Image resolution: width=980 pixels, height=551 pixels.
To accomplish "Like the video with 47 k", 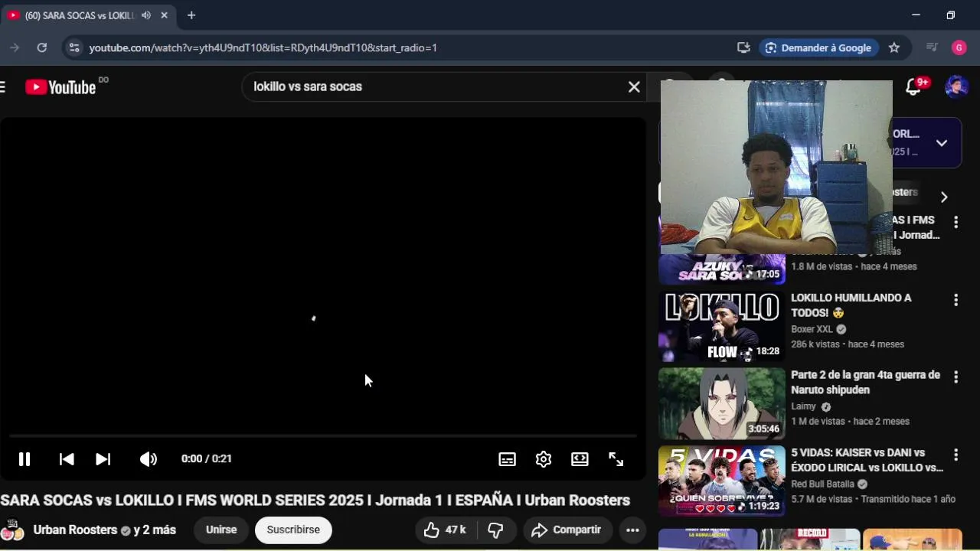I will click(x=446, y=530).
